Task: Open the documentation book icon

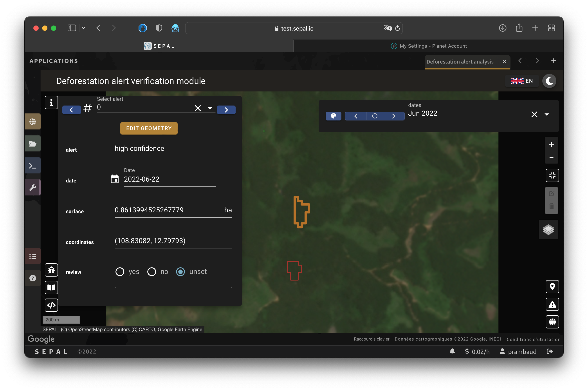Action: (51, 288)
